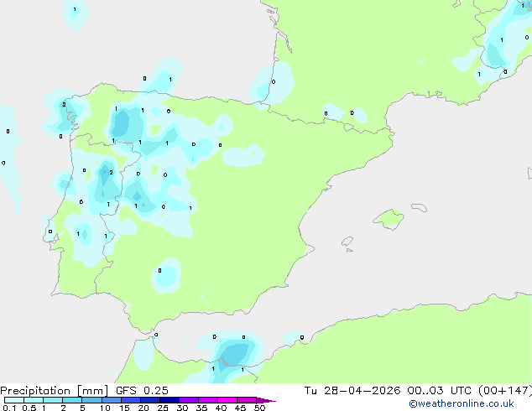The height and width of the screenshot is (411, 532).
Task: Pick the 1–2 mm legend swatch
Action: [53, 400]
